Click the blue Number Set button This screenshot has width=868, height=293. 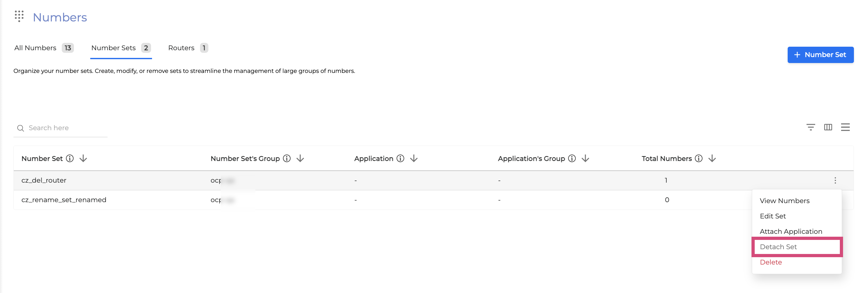820,55
